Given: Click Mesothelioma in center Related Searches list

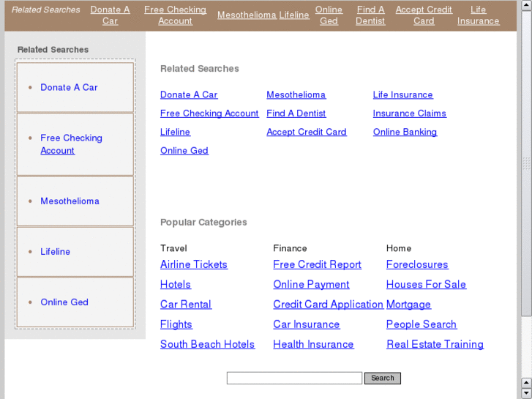Looking at the screenshot, I should coord(296,94).
